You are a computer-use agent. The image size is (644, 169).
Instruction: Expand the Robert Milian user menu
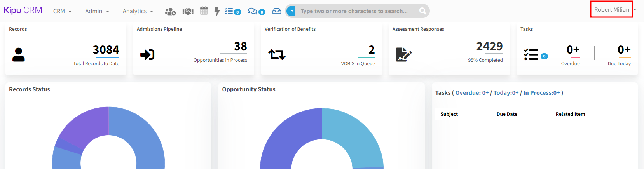click(612, 10)
